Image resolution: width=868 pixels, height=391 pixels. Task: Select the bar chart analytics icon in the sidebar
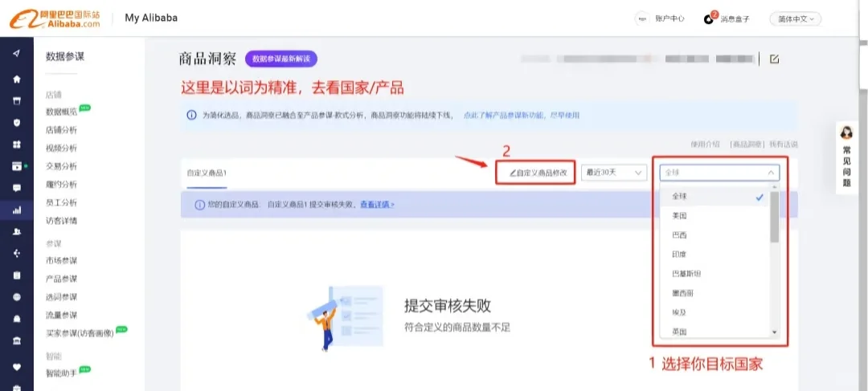[17, 210]
